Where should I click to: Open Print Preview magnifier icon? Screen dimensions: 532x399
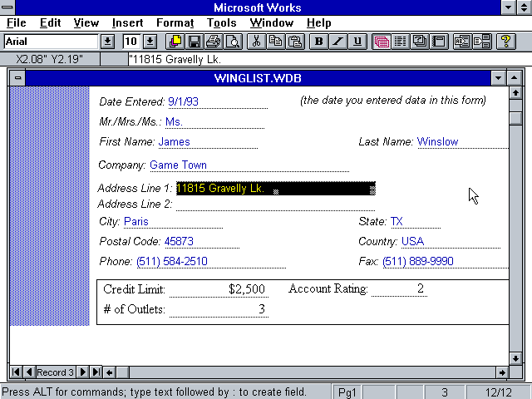point(233,42)
